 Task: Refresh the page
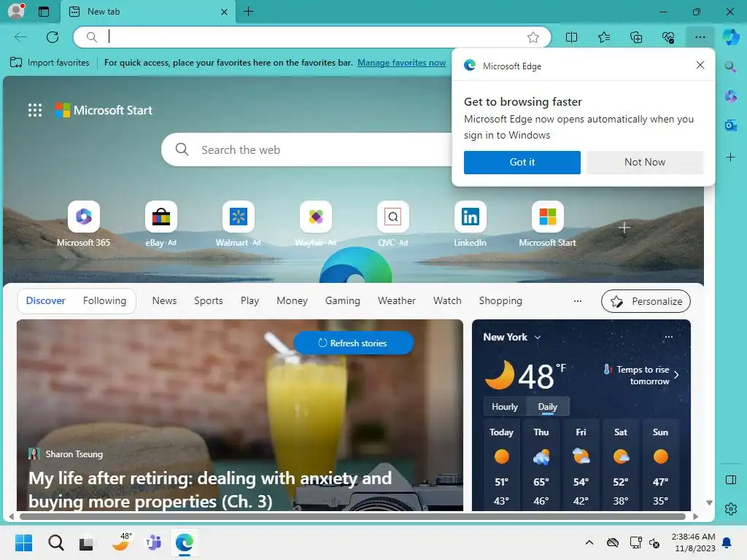tap(53, 36)
